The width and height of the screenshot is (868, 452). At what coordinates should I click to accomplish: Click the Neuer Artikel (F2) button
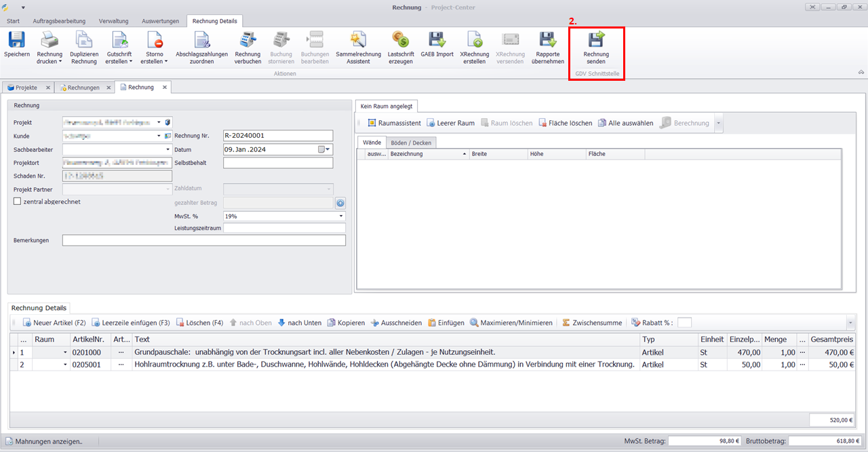[54, 323]
